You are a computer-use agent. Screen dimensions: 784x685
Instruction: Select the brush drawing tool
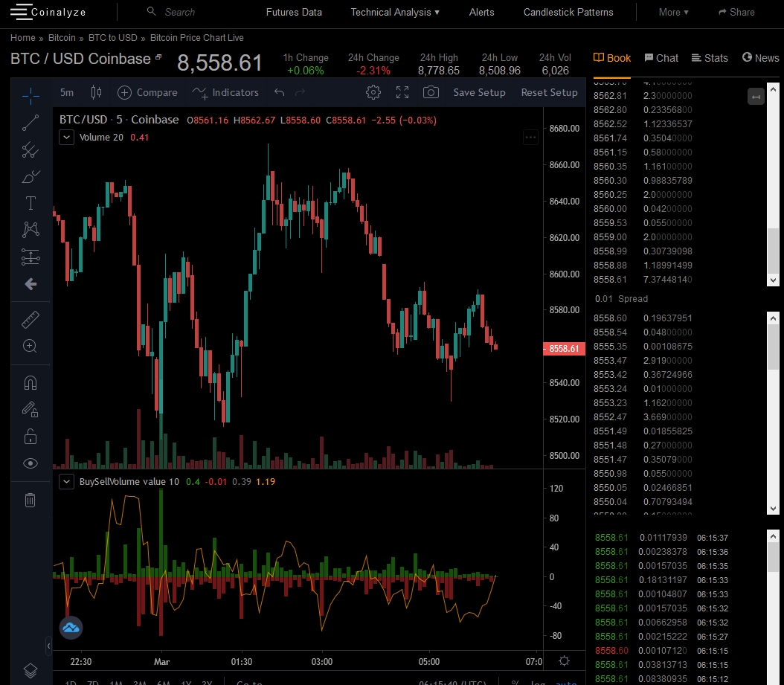30,176
